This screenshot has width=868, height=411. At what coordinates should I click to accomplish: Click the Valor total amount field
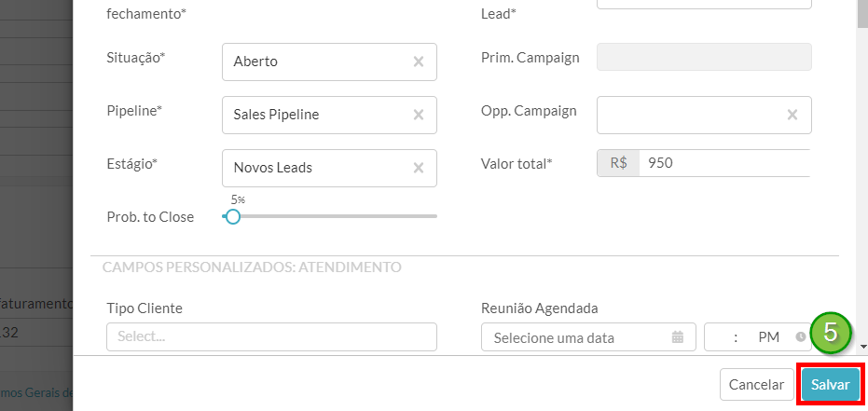[724, 163]
